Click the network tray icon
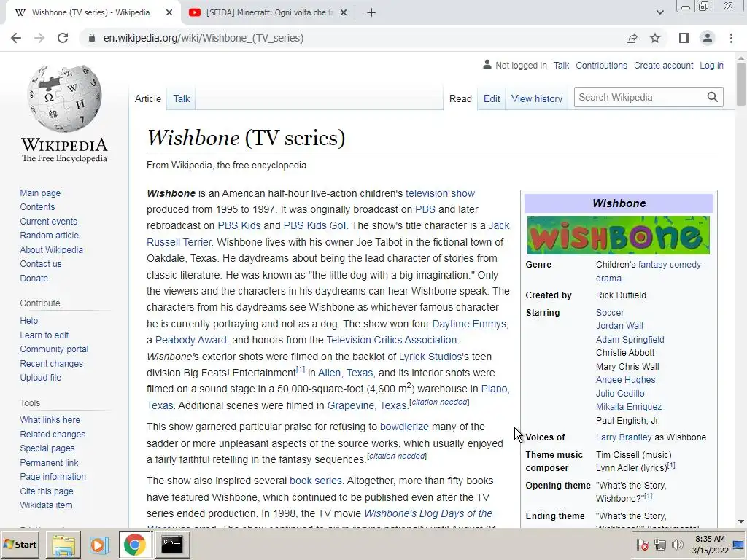The image size is (747, 560). coord(659,544)
